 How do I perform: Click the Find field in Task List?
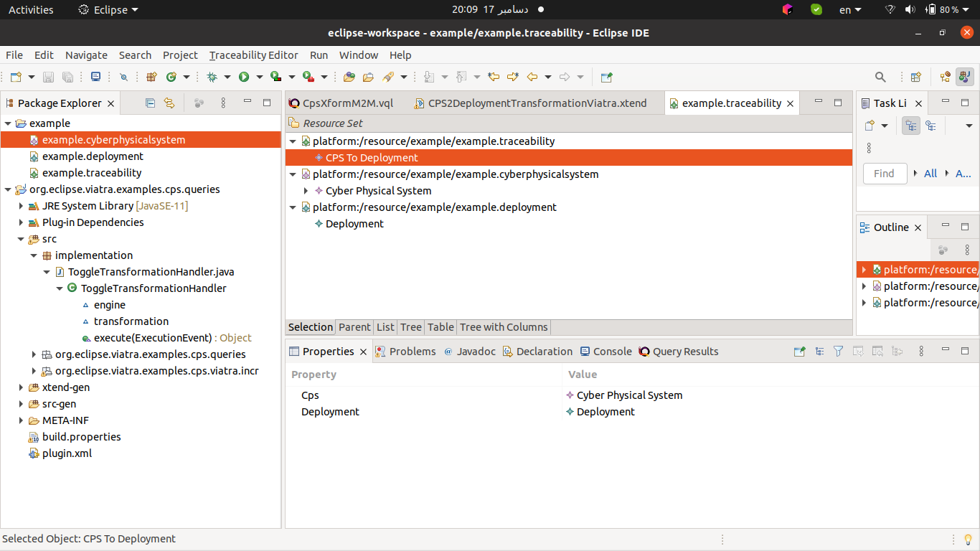(x=885, y=174)
